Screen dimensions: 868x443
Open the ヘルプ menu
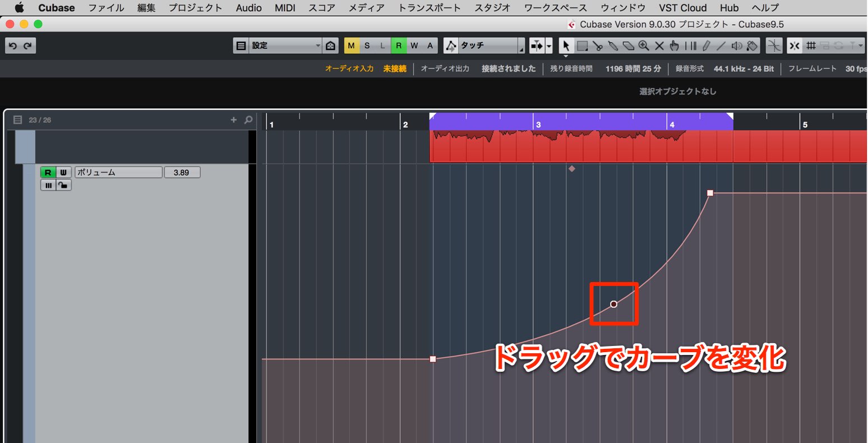coord(765,8)
